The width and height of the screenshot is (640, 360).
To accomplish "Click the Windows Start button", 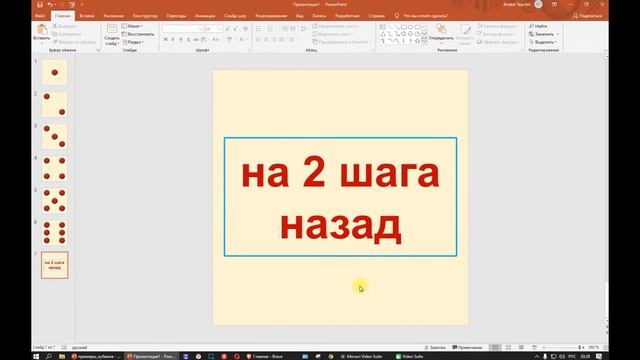I will click(x=36, y=356).
